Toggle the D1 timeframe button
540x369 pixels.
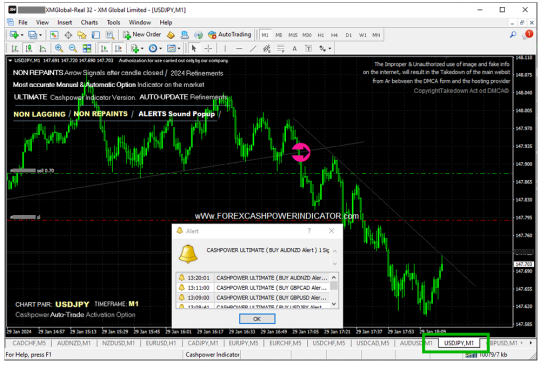coord(349,35)
